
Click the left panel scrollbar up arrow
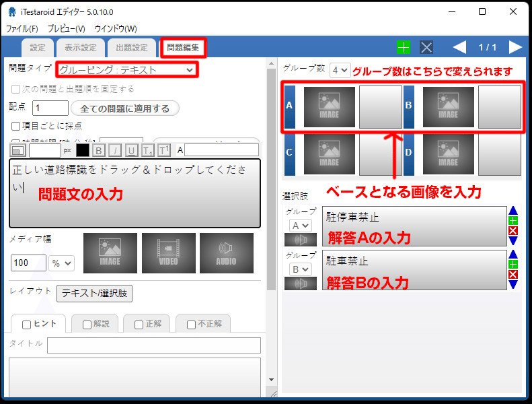pos(271,63)
